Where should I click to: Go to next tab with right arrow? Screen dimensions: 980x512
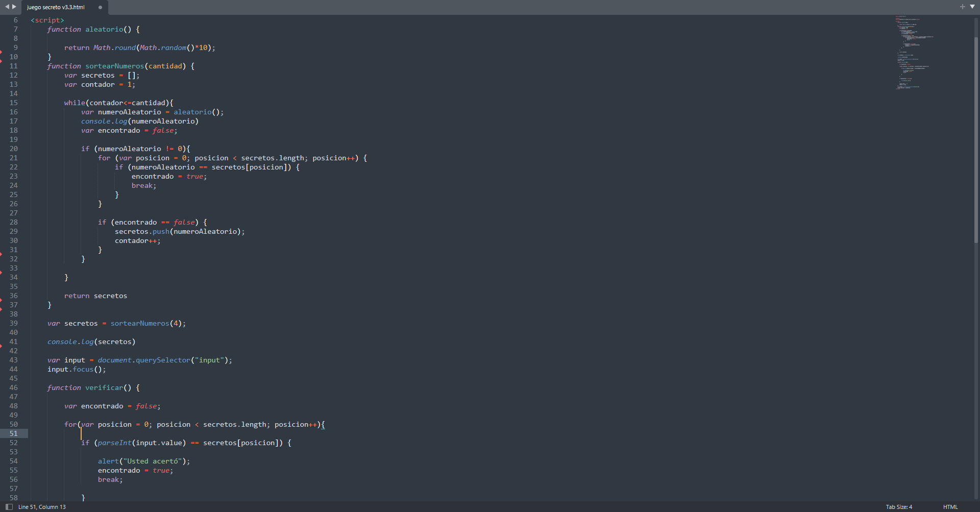tap(14, 7)
